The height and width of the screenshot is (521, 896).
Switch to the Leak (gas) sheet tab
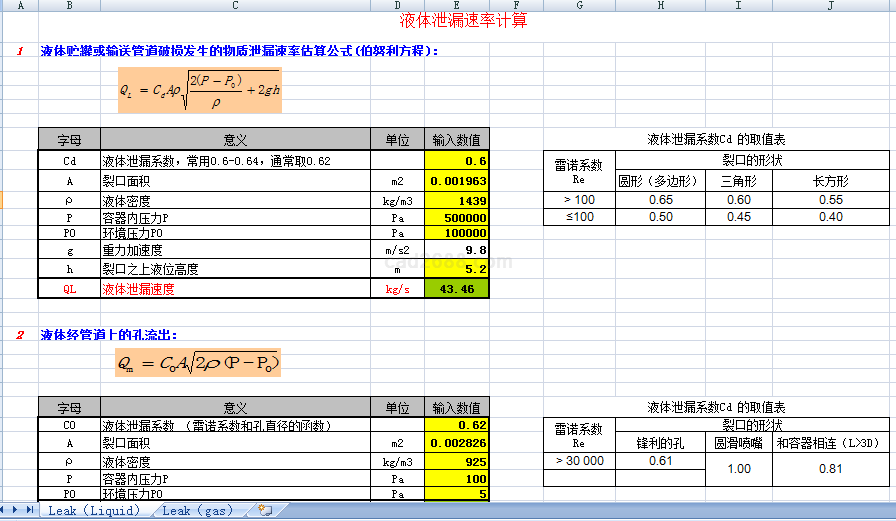197,510
